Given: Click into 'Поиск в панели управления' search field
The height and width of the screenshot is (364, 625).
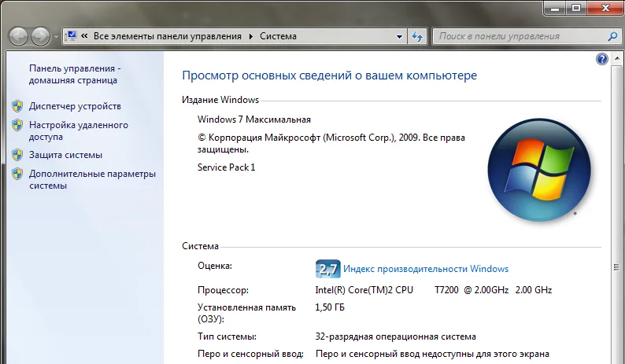Looking at the screenshot, I should click(520, 36).
